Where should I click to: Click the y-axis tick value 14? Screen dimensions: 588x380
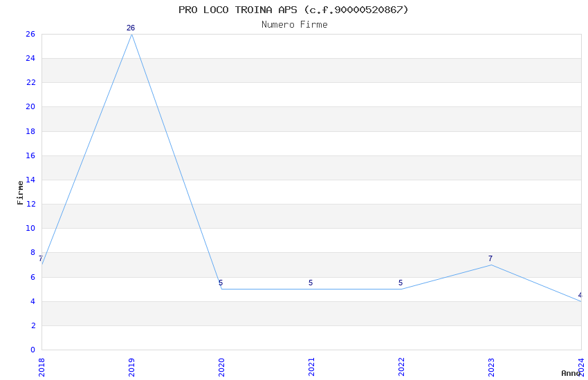click(x=30, y=180)
